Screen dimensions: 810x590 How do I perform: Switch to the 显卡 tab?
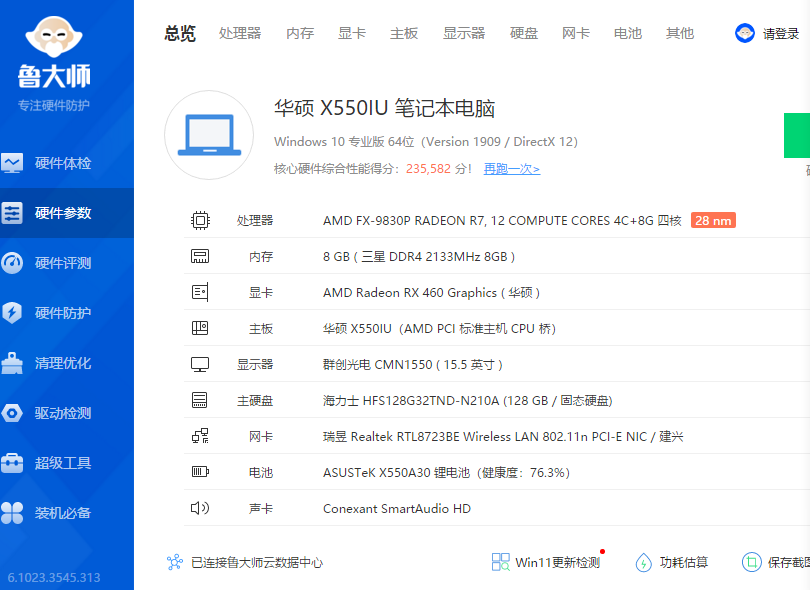pos(352,34)
